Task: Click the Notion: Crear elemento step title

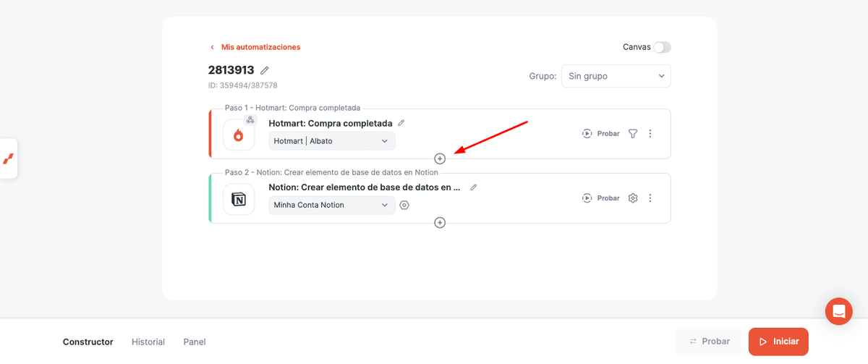Action: [x=365, y=187]
